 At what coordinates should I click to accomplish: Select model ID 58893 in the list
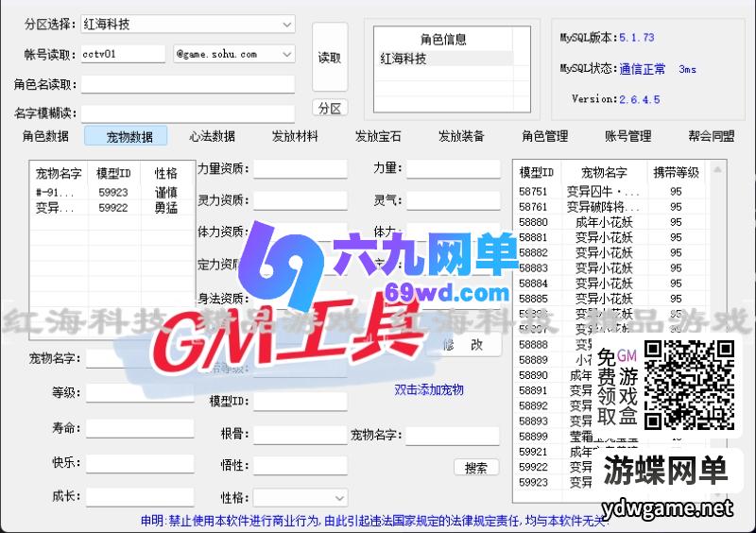click(533, 421)
